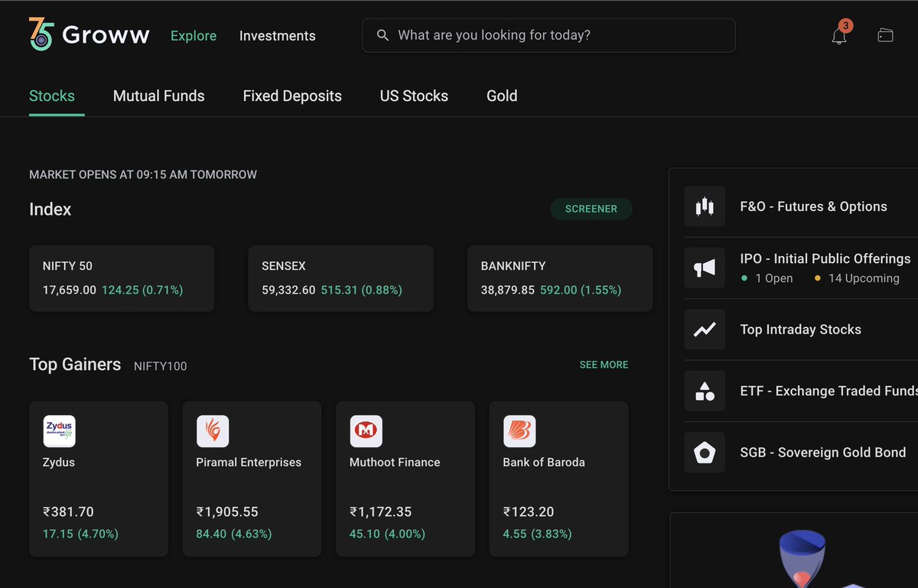
Task: Click the Piramal Enterprises stock name
Action: [249, 463]
